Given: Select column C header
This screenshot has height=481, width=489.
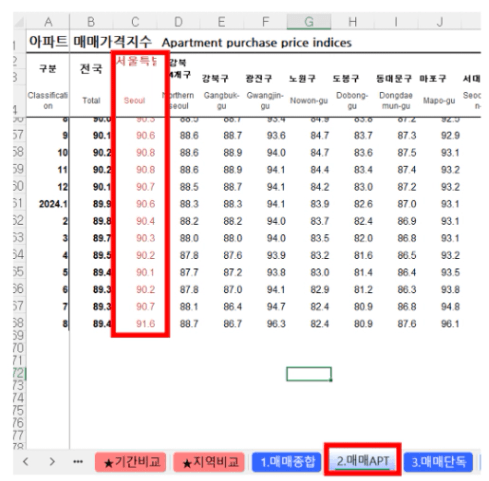Looking at the screenshot, I should click(135, 22).
